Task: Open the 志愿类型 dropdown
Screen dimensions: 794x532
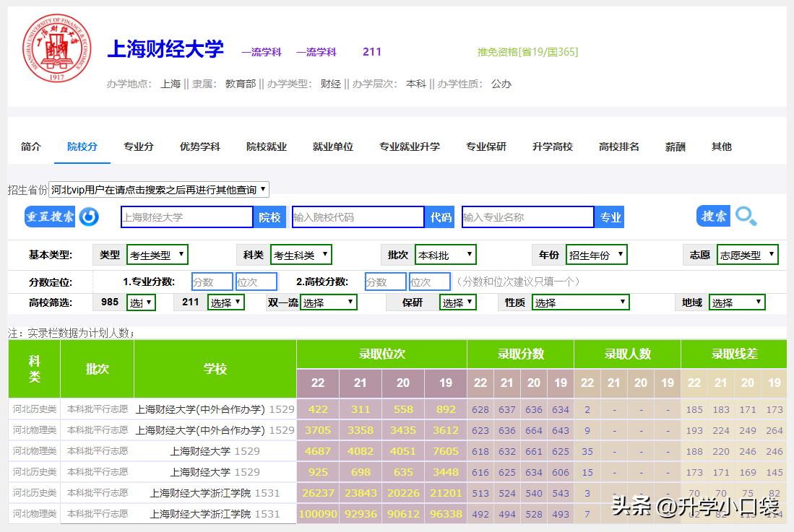Action: 747,254
